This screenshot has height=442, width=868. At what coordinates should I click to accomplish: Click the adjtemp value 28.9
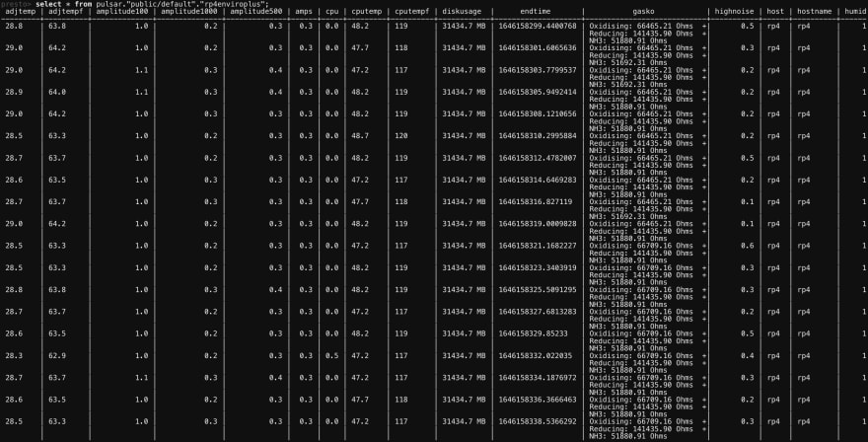(x=14, y=92)
